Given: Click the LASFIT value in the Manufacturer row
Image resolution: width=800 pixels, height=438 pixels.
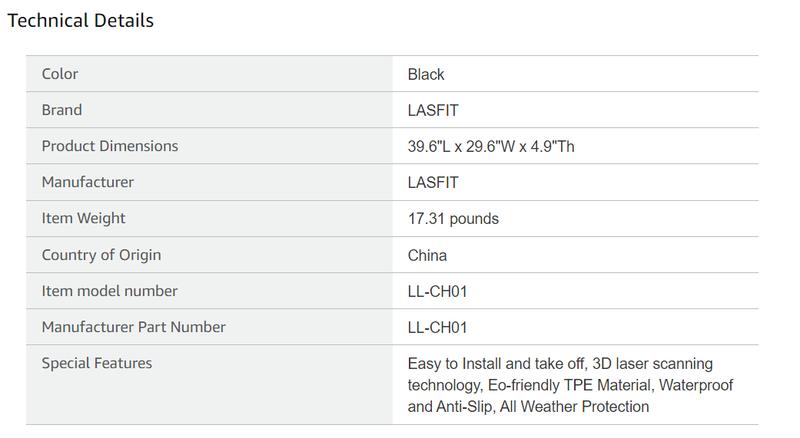Looking at the screenshot, I should pos(433,182).
